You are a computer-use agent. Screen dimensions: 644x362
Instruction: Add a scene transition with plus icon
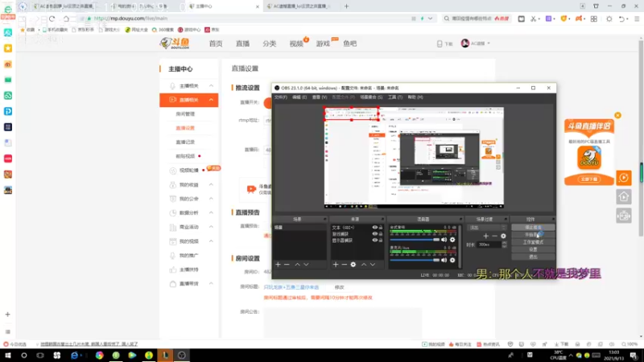[x=486, y=236]
